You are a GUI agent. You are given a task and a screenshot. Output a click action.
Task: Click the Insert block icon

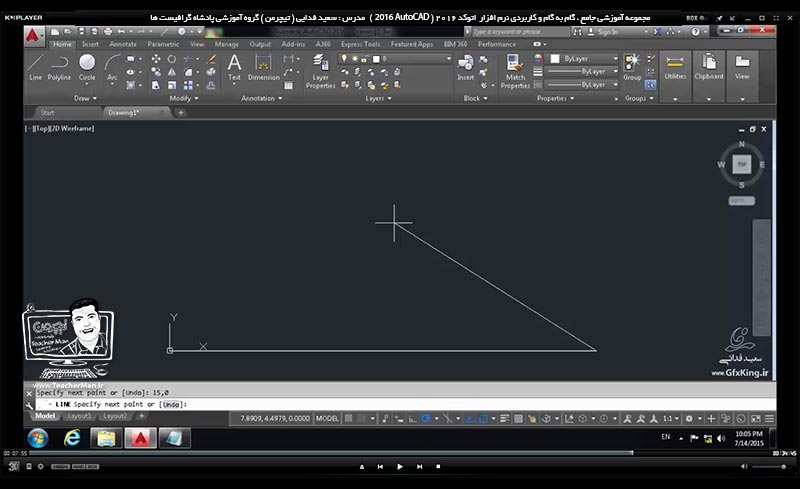[465, 67]
